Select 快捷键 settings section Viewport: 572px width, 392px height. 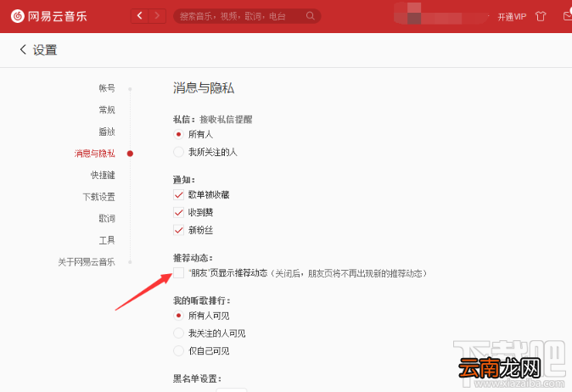click(x=103, y=175)
